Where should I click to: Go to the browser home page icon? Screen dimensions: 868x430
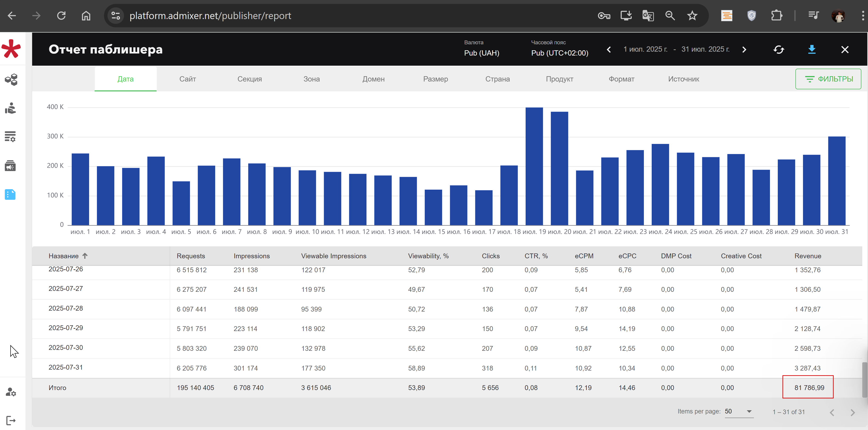[86, 16]
